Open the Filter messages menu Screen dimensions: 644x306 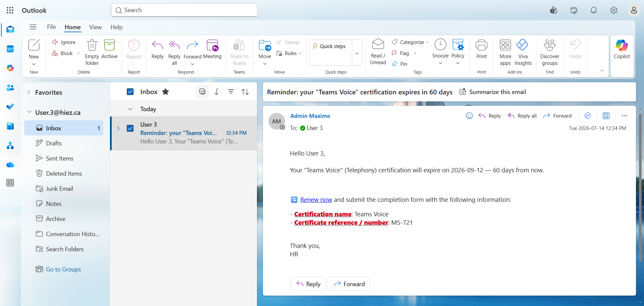231,92
